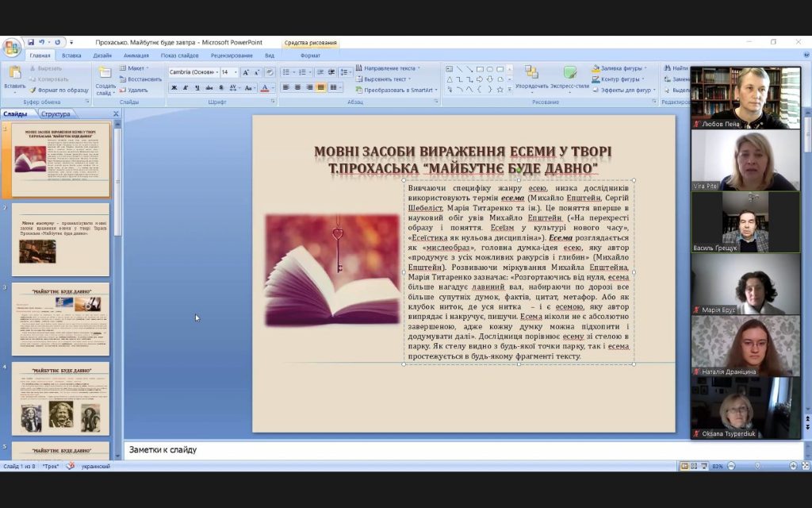Screen dimensions: 812x508
Task: Toggle underline formatting (Ч)
Action: pos(197,87)
